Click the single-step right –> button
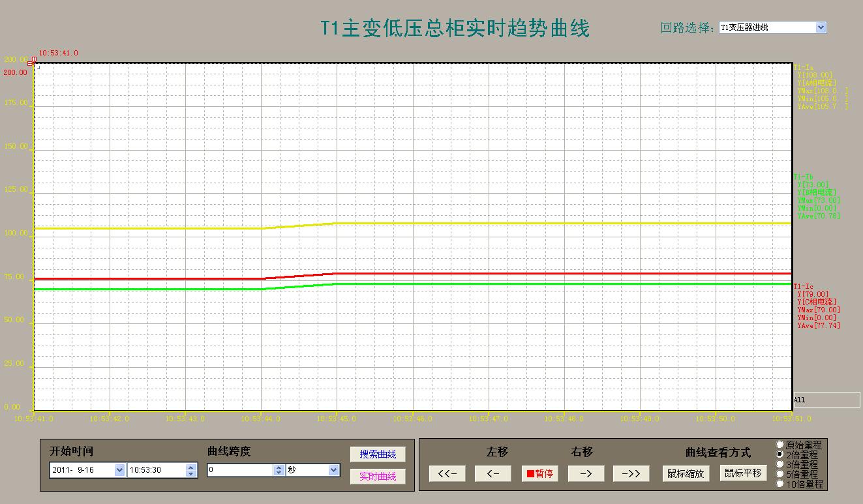863x504 pixels. pyautogui.click(x=586, y=474)
